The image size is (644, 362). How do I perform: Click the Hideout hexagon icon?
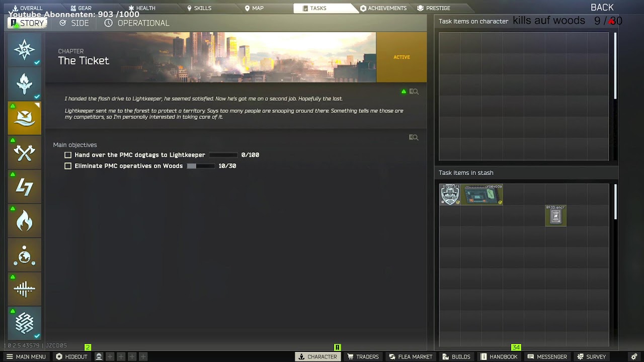click(x=59, y=356)
